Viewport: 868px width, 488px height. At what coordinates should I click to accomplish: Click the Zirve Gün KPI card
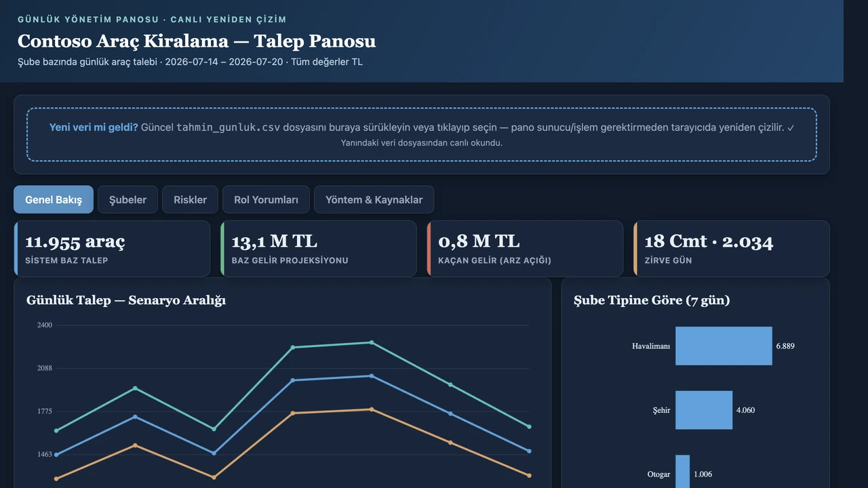731,249
